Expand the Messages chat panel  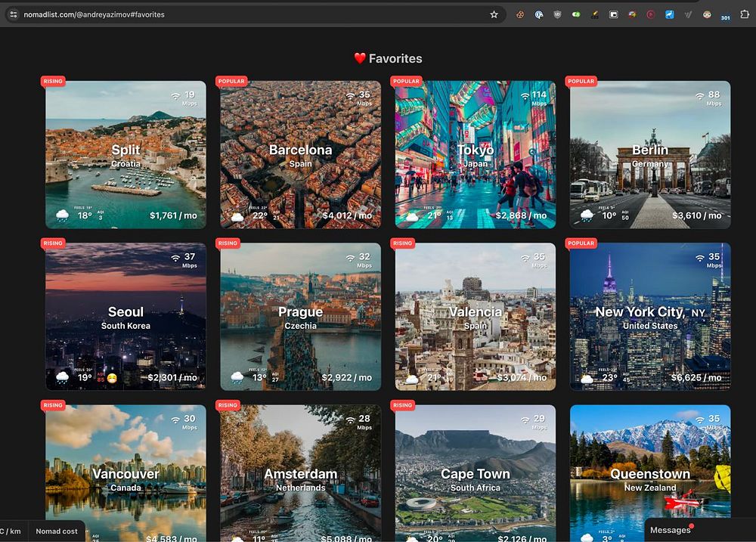click(x=670, y=530)
